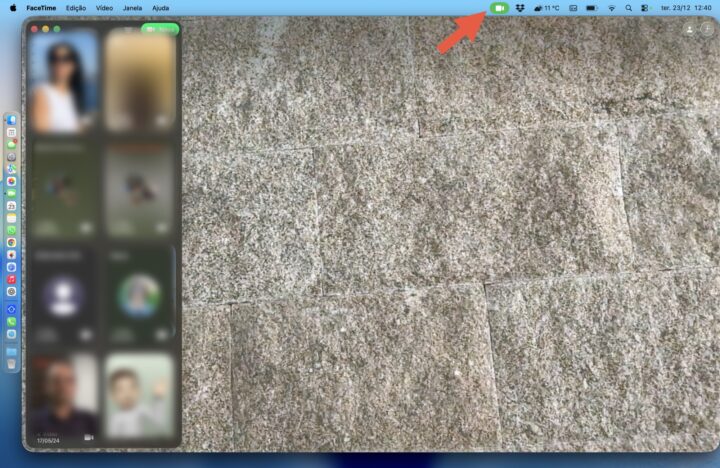Open the Dropbox menu bar icon
Screen dimensions: 720x468
(x=520, y=8)
